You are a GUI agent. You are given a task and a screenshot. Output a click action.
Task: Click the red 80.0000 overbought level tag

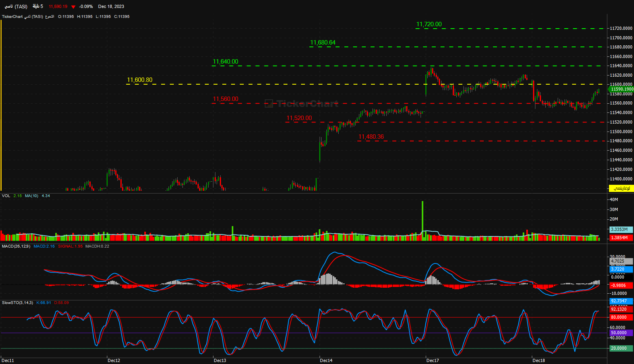[x=620, y=318]
